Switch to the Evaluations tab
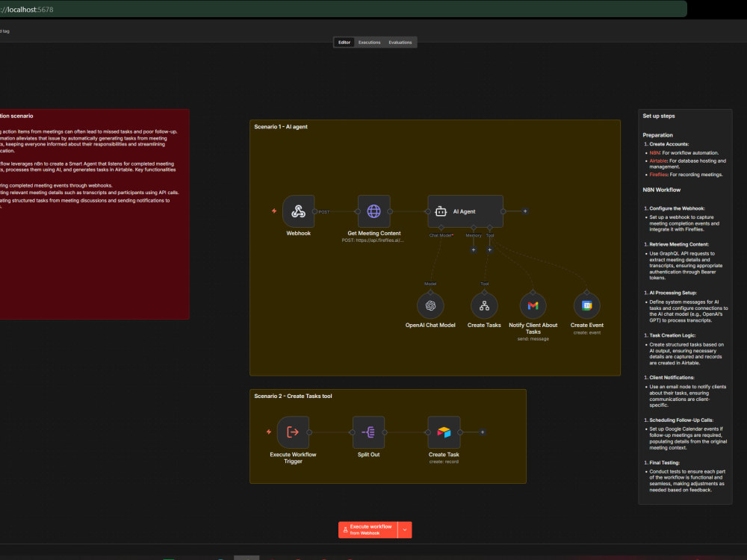Screen dimensions: 747x560 [400, 43]
